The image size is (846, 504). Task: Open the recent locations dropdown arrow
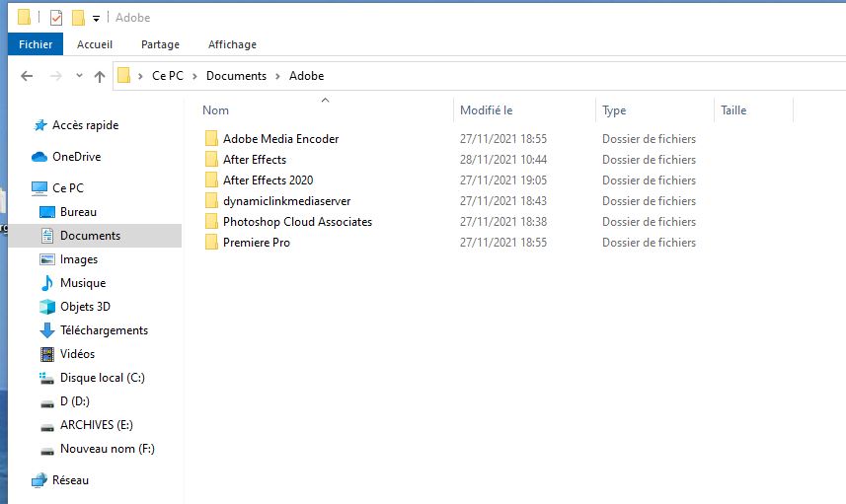(79, 76)
